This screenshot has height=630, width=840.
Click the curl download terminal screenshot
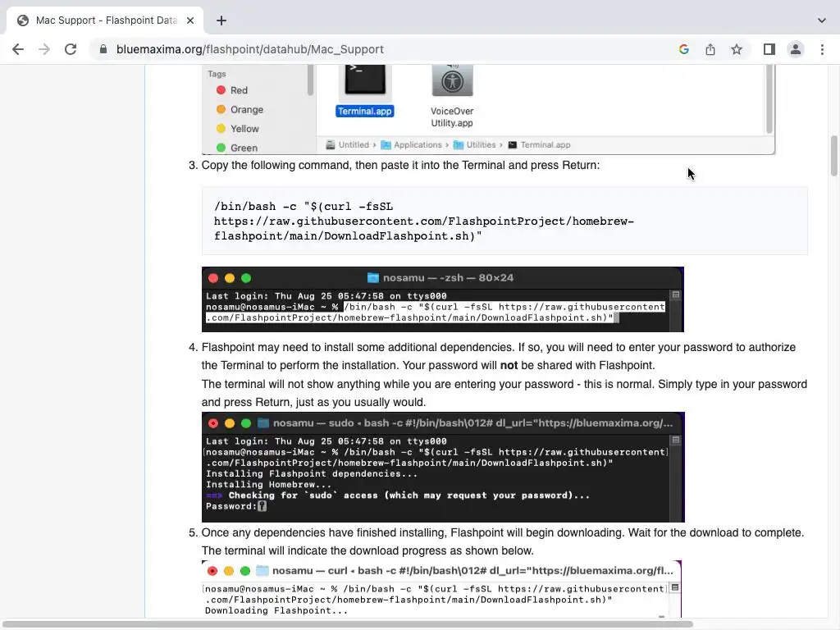pyautogui.click(x=441, y=589)
